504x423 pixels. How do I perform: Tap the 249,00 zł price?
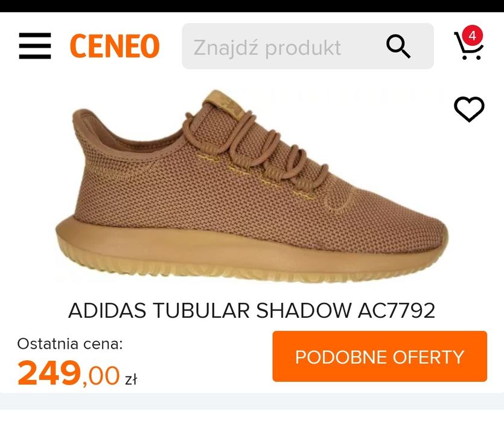tap(77, 373)
